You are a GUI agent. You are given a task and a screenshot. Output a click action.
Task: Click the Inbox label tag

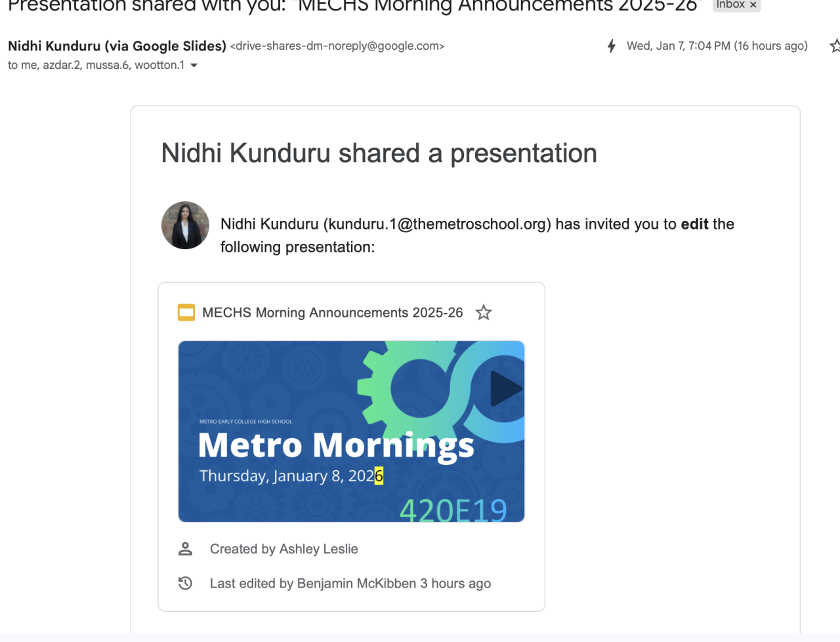coord(730,5)
